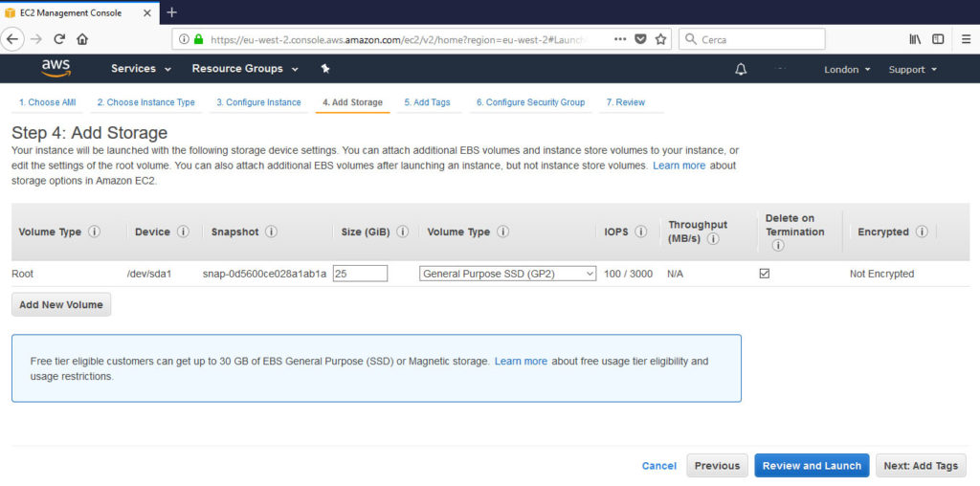This screenshot has width=980, height=486.
Task: Toggle the sidebar view icon
Action: pyautogui.click(x=938, y=38)
